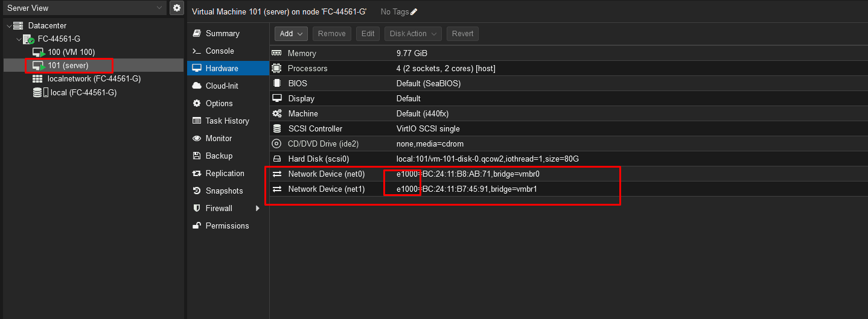Click the Permissions unlock icon
Screen dimensions: 868x319
tap(197, 226)
